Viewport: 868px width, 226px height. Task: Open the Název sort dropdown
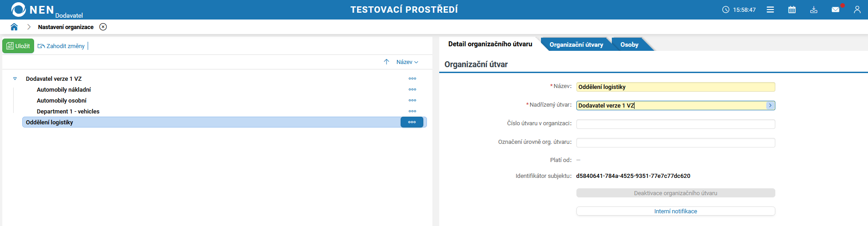407,62
